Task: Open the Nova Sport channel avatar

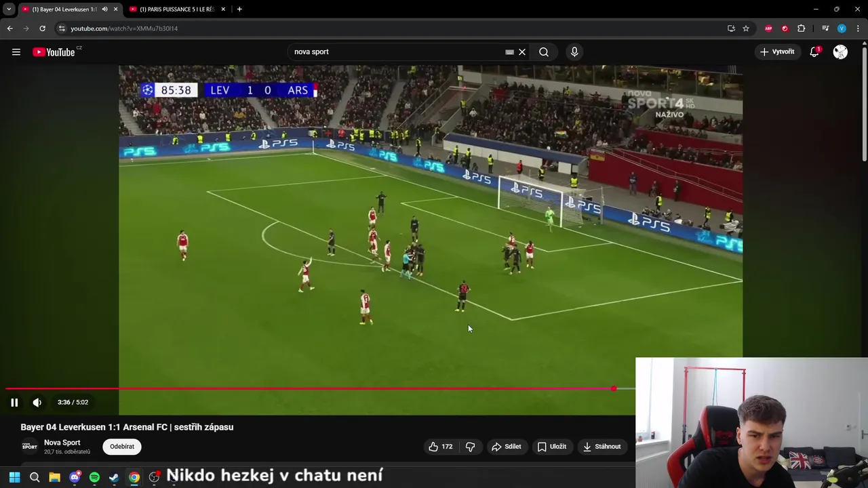Action: 29,447
